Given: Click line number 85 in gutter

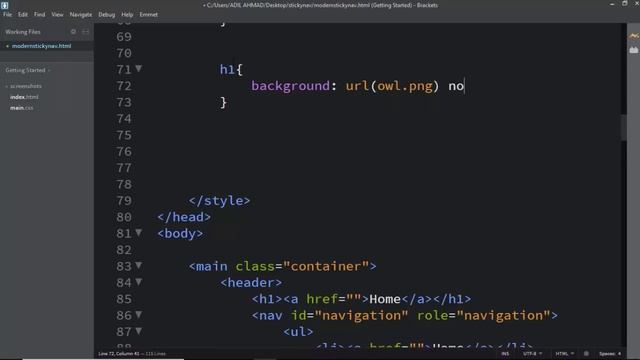Looking at the screenshot, I should pyautogui.click(x=124, y=299).
